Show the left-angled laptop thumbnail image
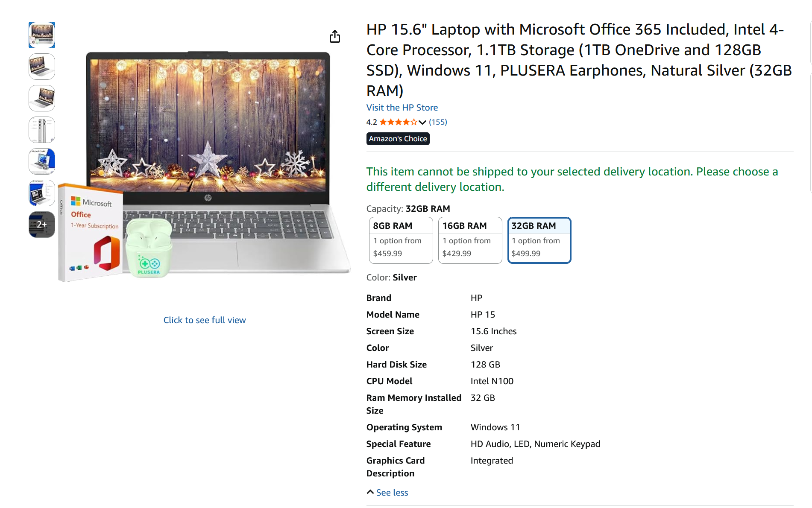The height and width of the screenshot is (508, 812). pos(42,67)
